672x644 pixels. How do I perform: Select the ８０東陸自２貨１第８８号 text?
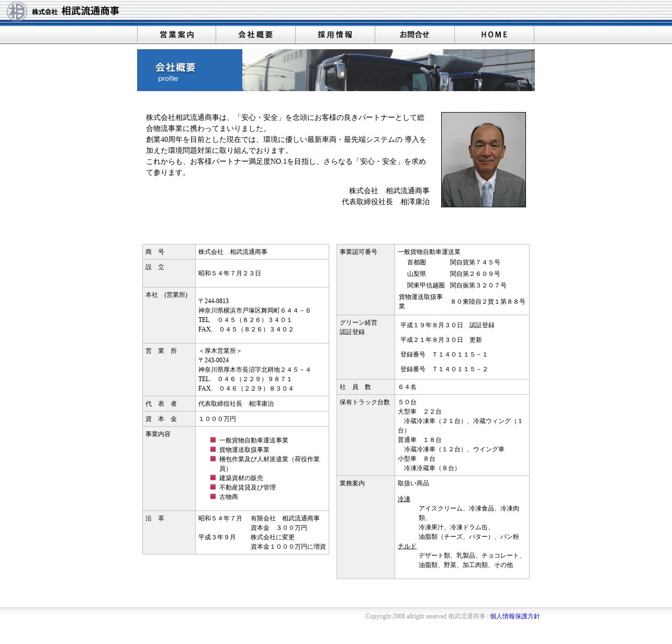488,302
